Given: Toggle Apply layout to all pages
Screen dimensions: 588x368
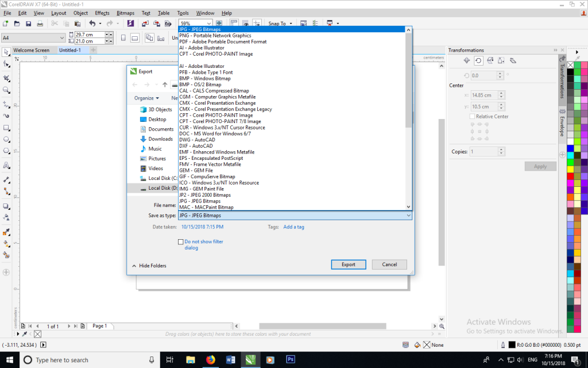Looking at the screenshot, I should tap(149, 38).
